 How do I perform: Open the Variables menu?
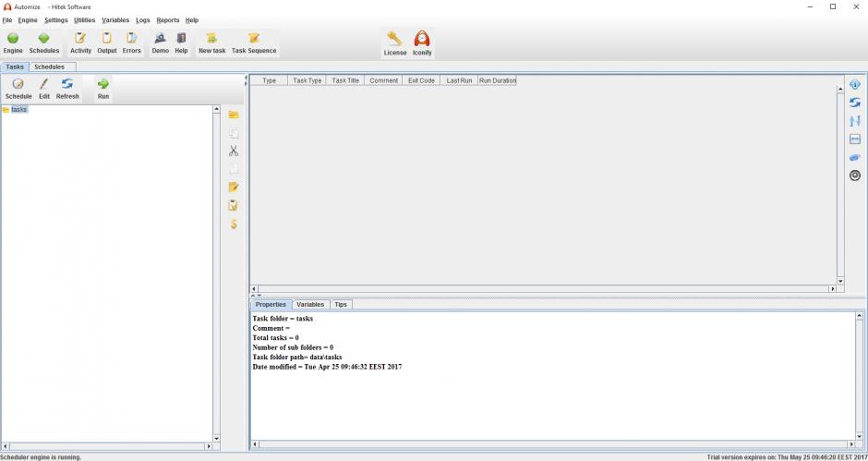115,20
